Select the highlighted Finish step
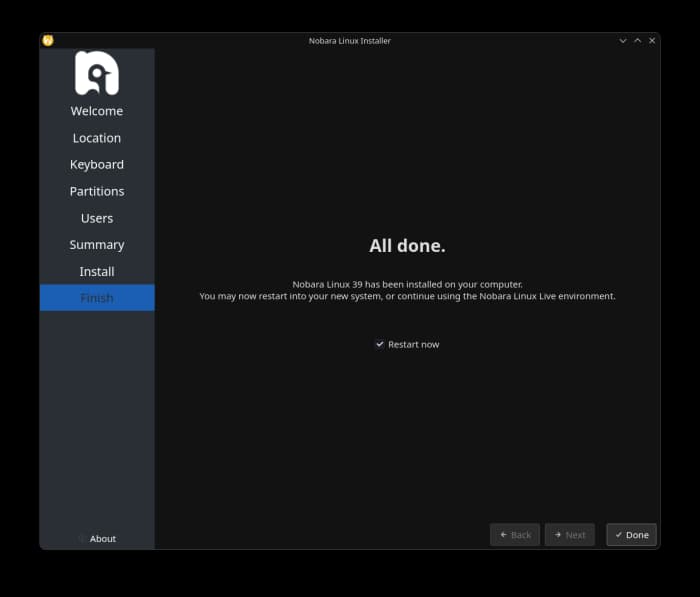The image size is (700, 597). [x=97, y=298]
